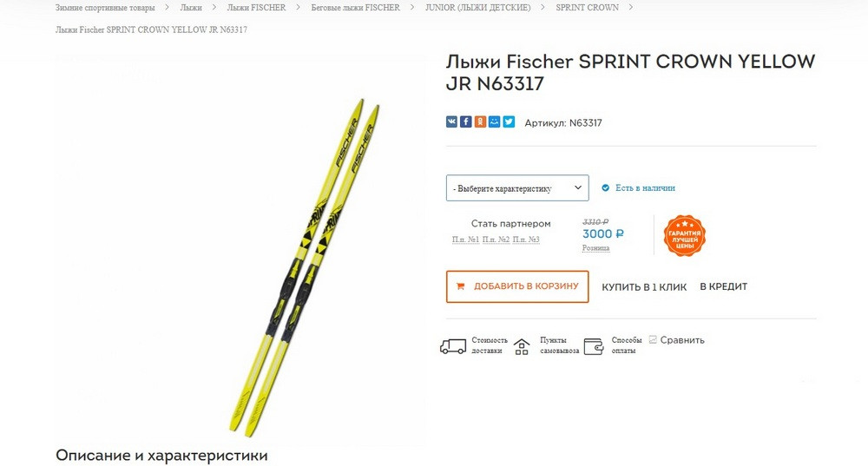Toggle Сравнить compare checkbox
Image resolution: width=868 pixels, height=466 pixels.
click(x=653, y=340)
